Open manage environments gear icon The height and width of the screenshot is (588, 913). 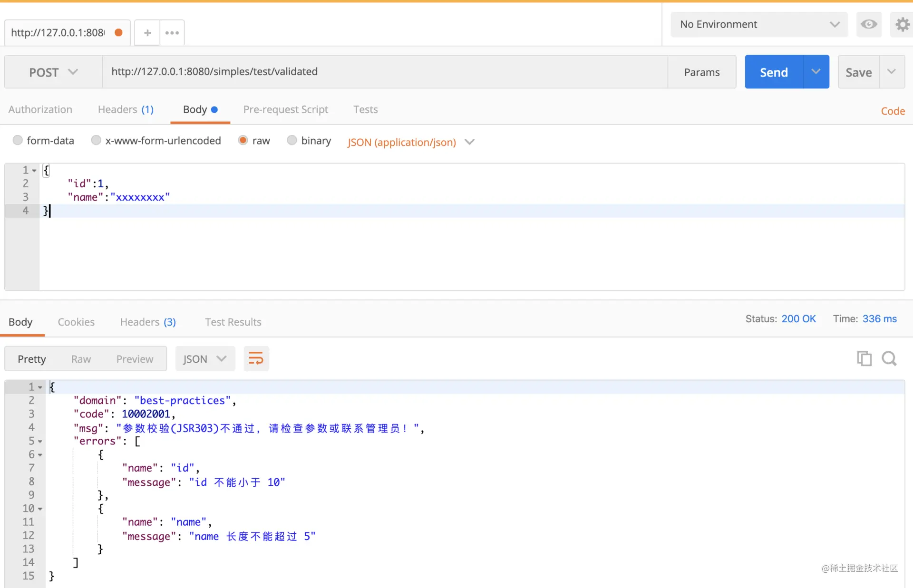coord(902,24)
